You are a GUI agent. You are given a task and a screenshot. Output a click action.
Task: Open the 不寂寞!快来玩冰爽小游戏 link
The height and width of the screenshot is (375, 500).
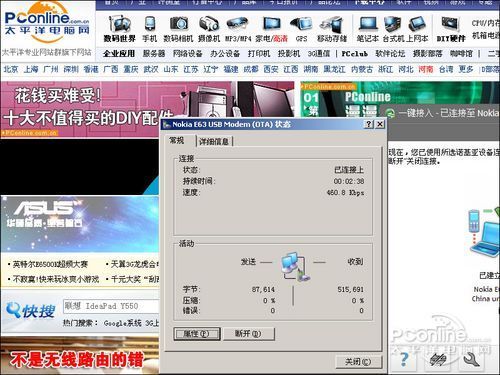pyautogui.click(x=56, y=279)
